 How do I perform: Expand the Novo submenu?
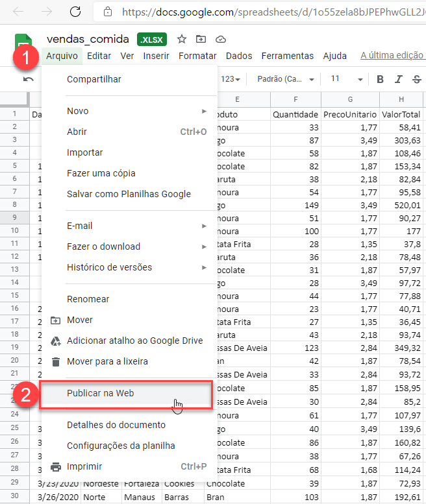point(204,111)
